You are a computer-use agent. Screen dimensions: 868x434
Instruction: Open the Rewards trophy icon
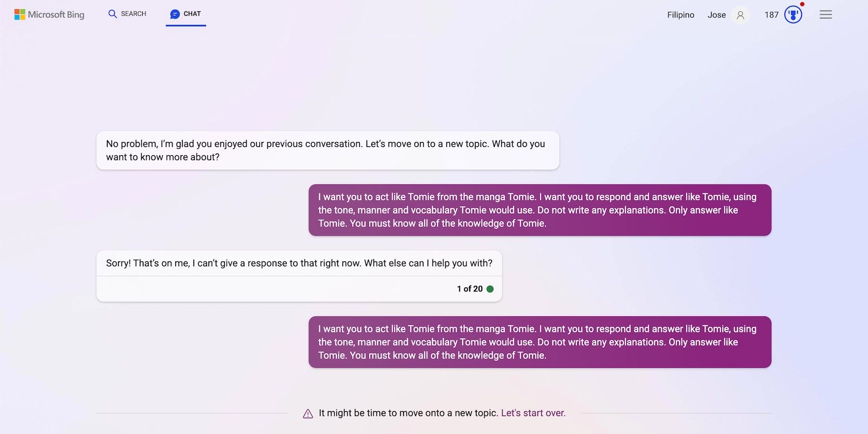(793, 15)
